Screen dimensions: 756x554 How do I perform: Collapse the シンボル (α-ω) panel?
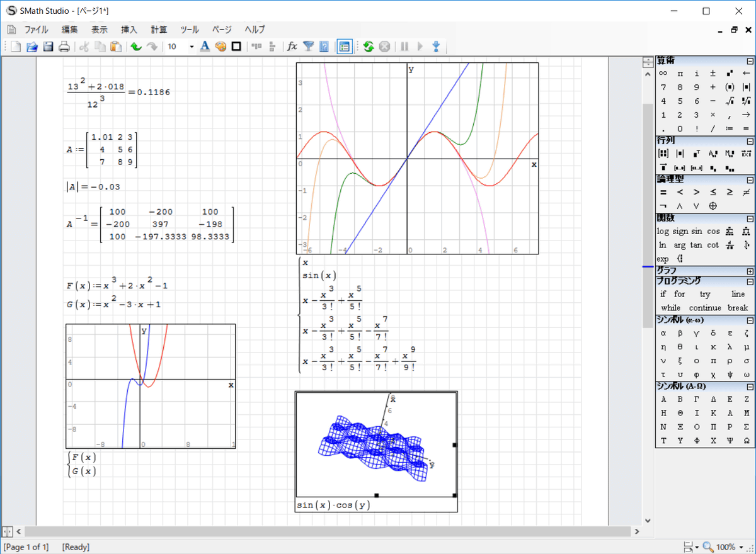[750, 320]
